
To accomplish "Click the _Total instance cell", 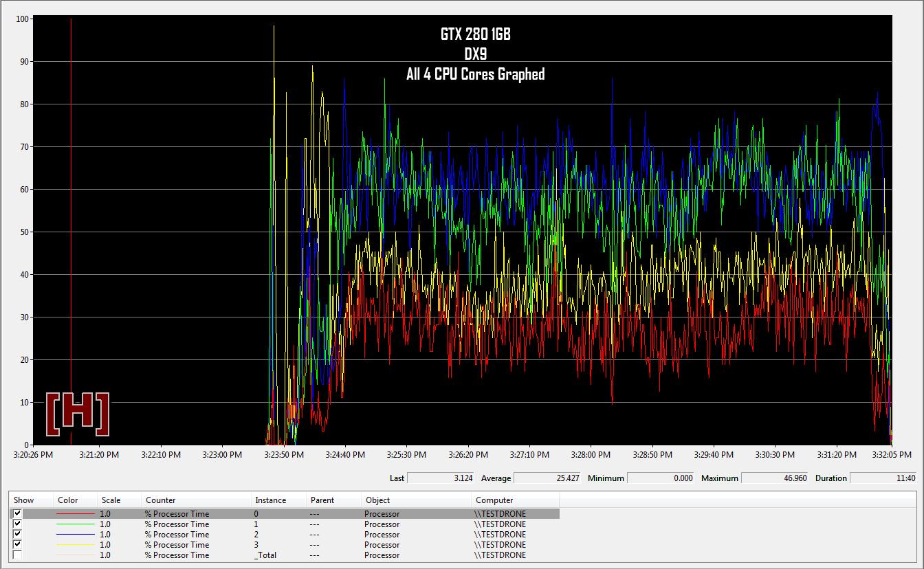I will tap(265, 555).
